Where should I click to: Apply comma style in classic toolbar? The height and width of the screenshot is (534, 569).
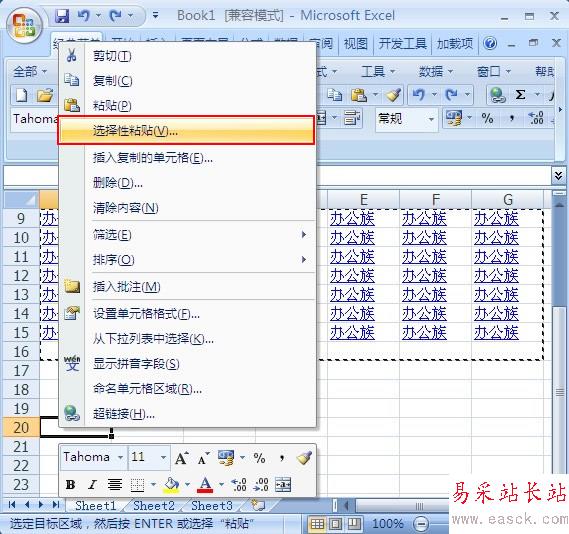pos(512,118)
